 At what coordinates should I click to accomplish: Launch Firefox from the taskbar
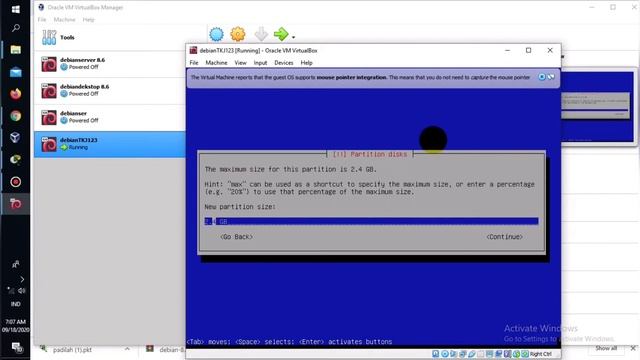tap(16, 94)
